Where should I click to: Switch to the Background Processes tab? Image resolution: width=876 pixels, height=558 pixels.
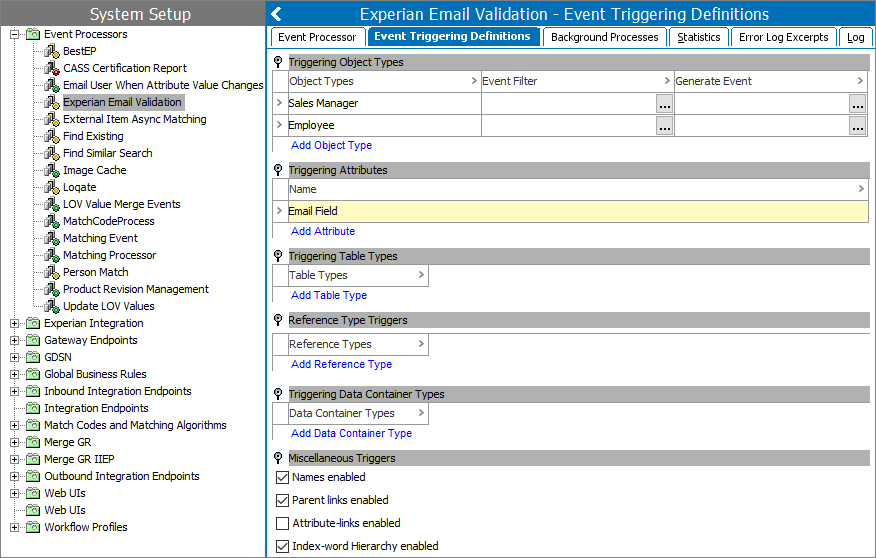(604, 37)
